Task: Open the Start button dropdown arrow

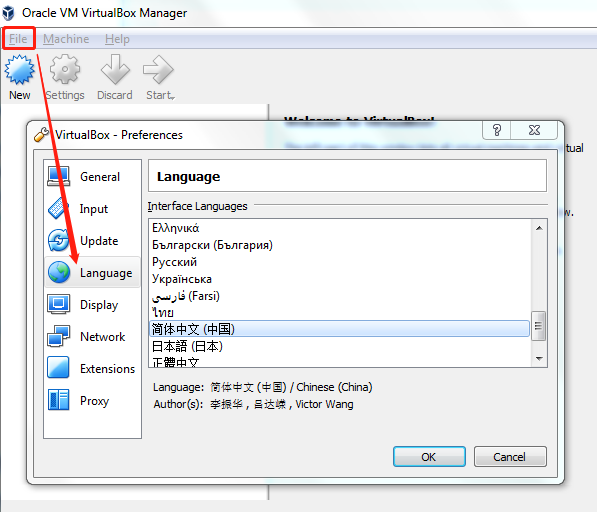Action: [x=173, y=98]
